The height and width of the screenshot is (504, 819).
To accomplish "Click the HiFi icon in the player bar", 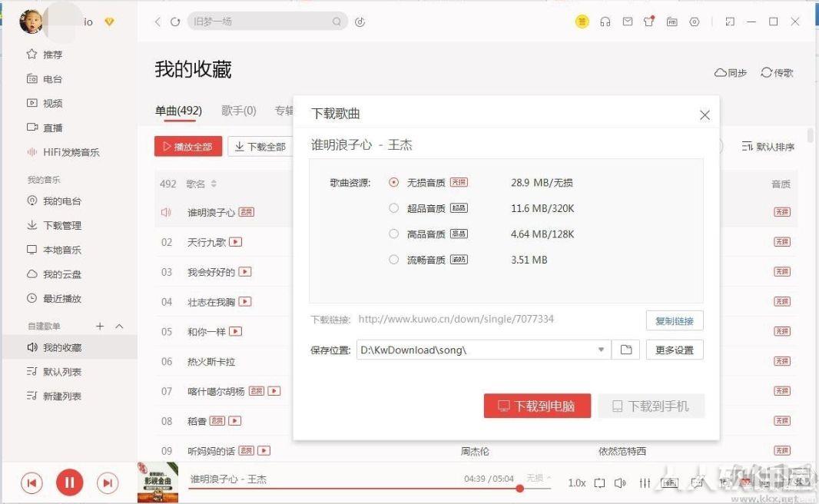I will [x=670, y=482].
